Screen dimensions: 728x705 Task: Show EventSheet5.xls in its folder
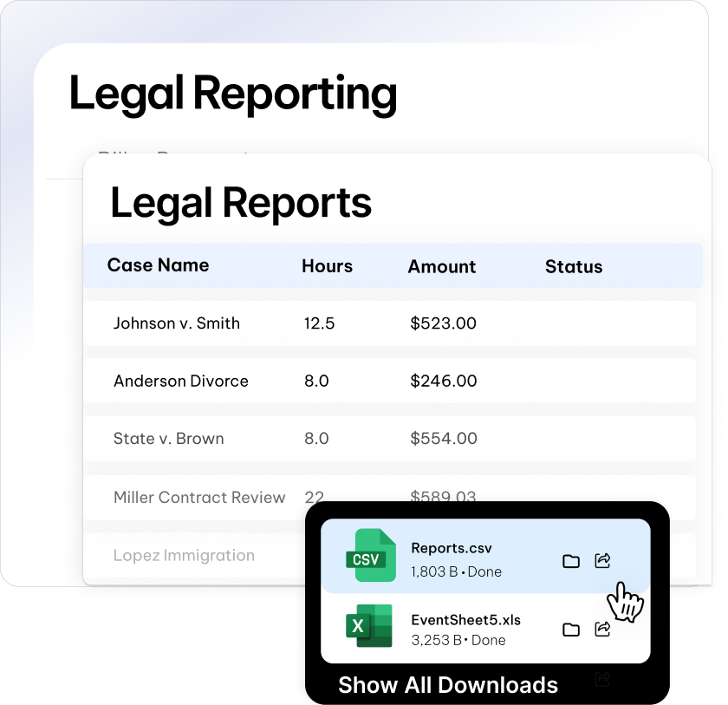(x=571, y=630)
